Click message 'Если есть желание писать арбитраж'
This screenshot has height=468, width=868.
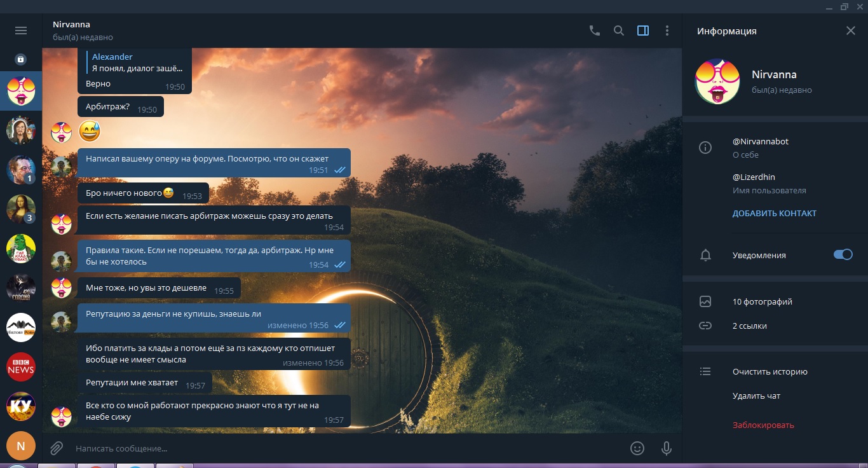(x=214, y=221)
